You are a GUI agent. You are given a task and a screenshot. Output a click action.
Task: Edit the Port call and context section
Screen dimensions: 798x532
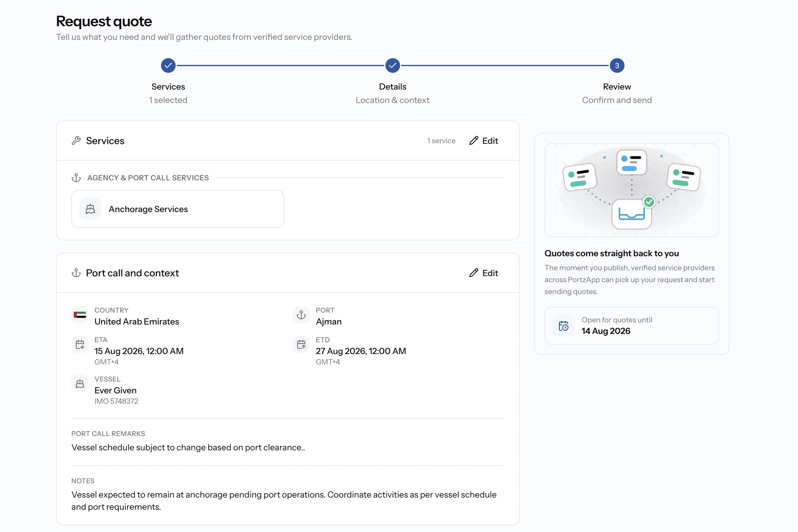(484, 273)
